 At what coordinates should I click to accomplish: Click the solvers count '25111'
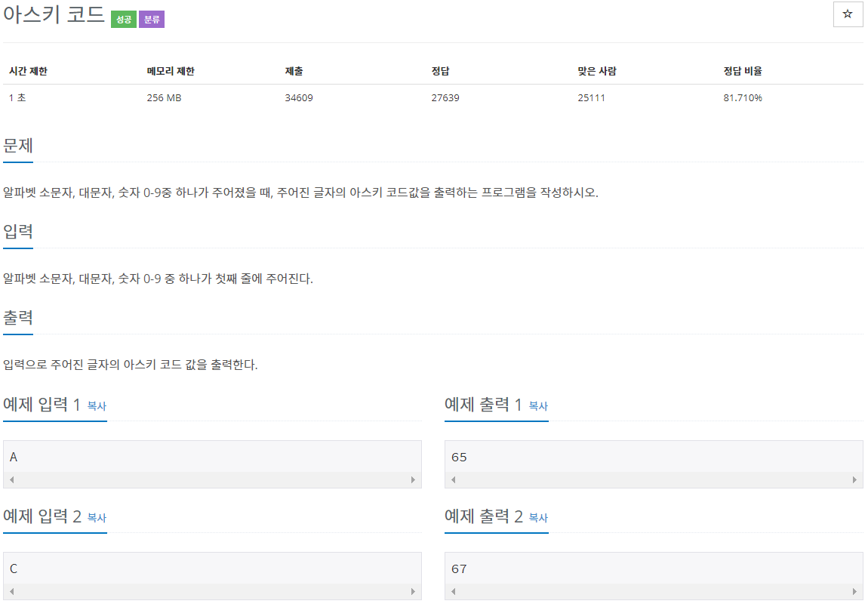(591, 98)
